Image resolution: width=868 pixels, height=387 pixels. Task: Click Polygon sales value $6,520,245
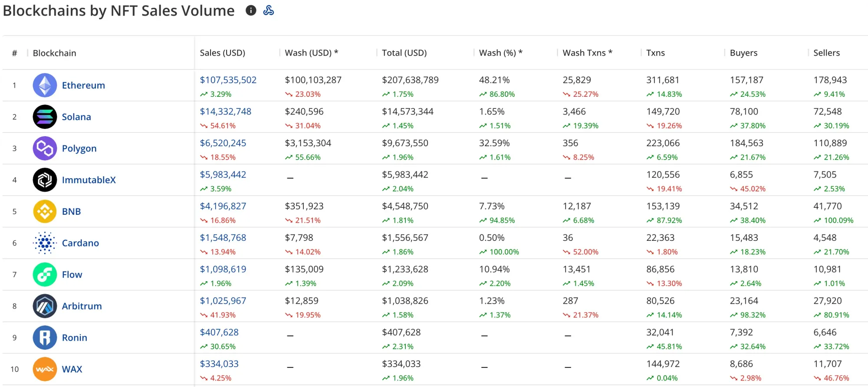(x=223, y=143)
